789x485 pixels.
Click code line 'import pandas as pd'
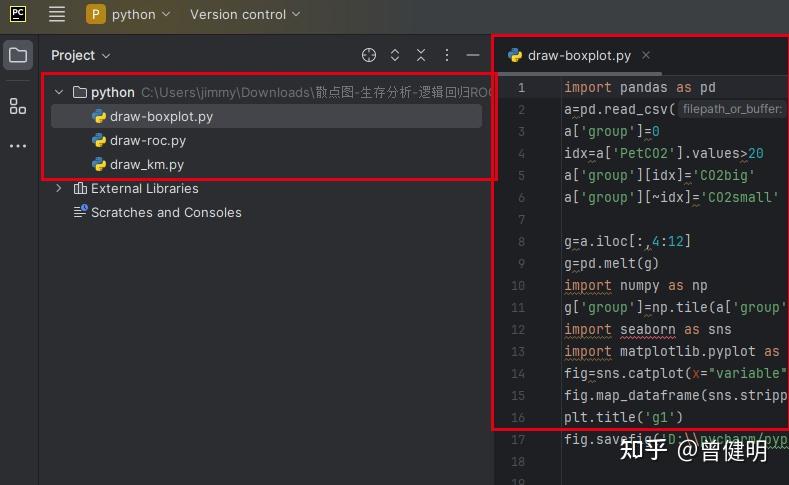coord(640,88)
